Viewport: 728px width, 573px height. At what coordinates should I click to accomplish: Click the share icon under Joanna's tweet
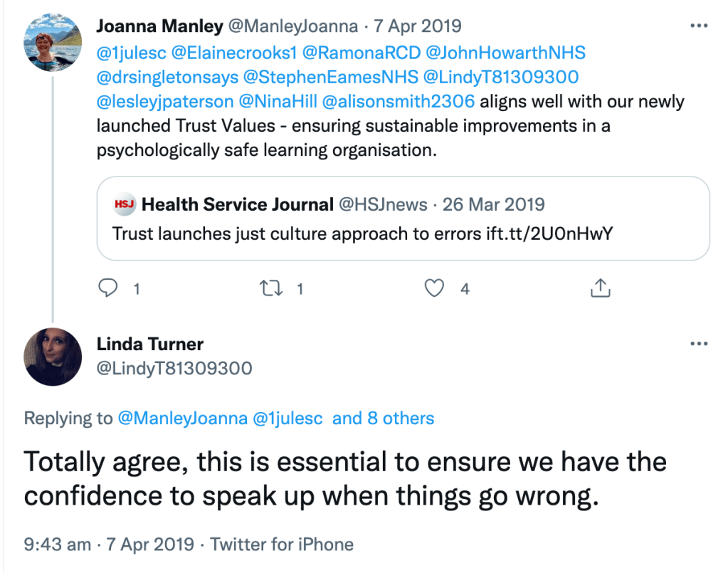[600, 288]
